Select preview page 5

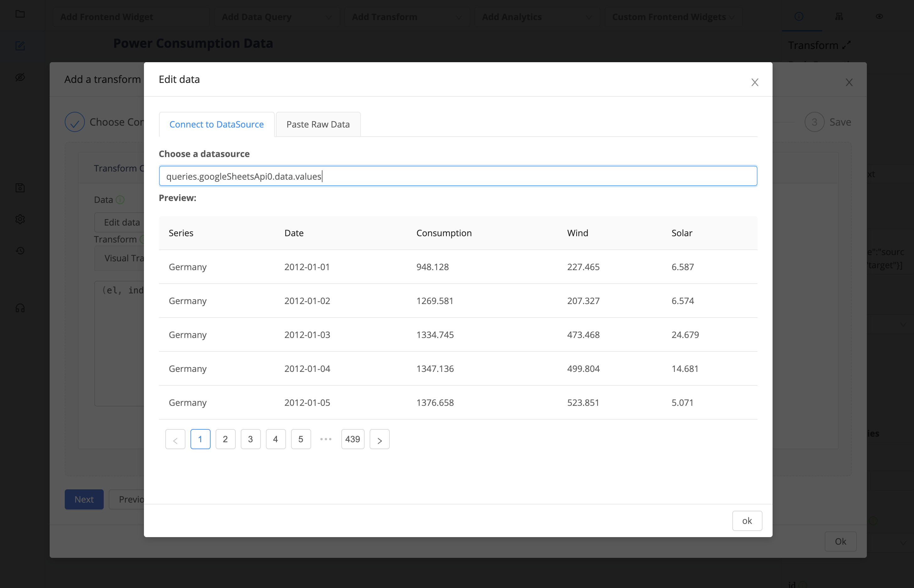301,439
